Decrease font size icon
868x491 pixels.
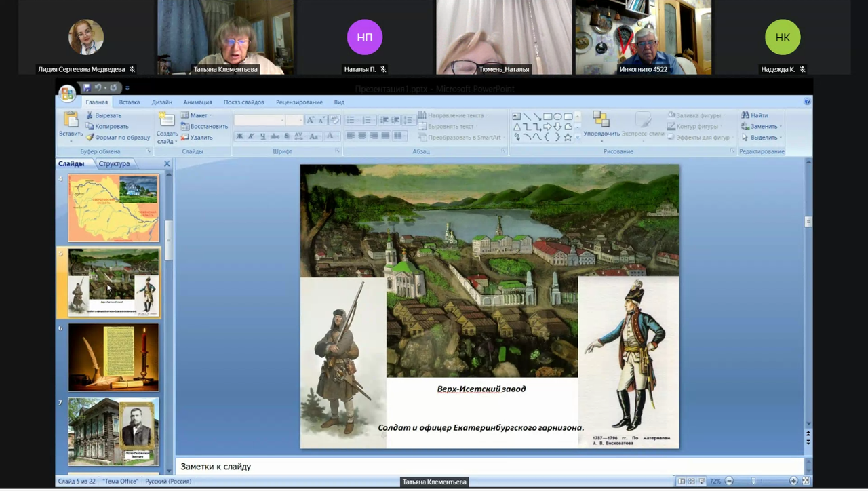click(x=321, y=120)
